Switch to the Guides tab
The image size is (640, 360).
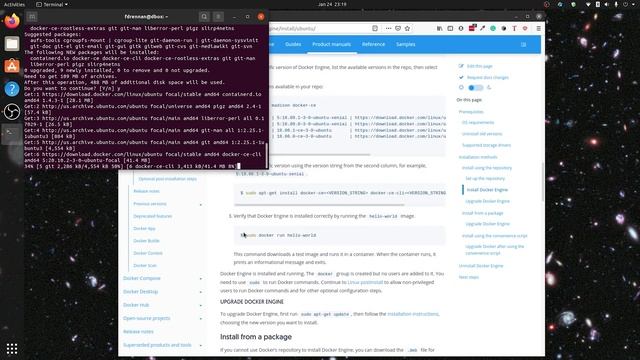[293, 44]
